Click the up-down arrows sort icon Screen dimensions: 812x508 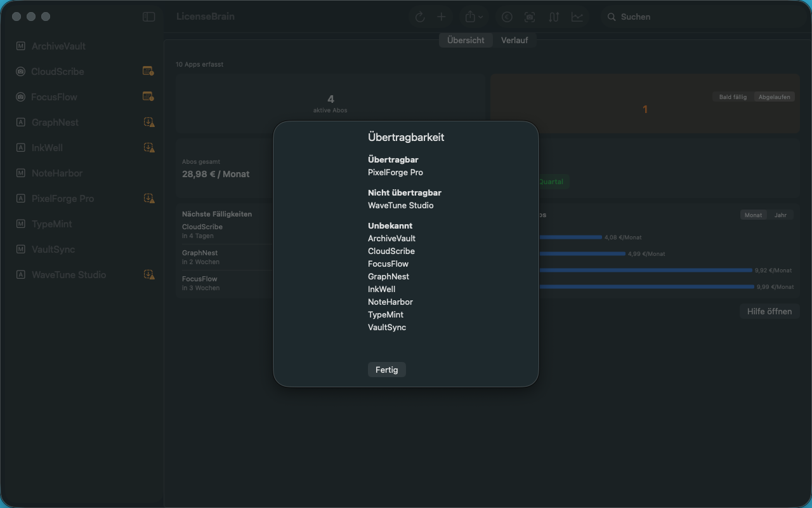(554, 17)
